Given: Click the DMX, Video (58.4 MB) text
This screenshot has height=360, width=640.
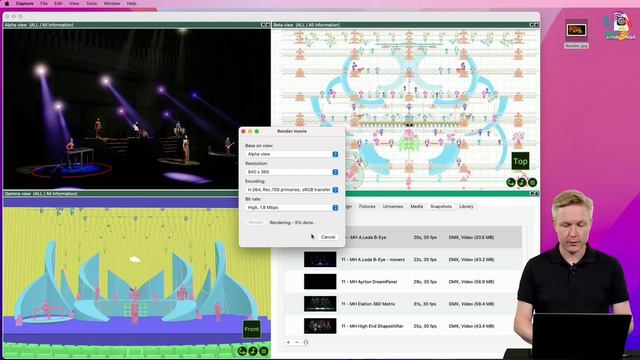Looking at the screenshot, I should (x=471, y=304).
